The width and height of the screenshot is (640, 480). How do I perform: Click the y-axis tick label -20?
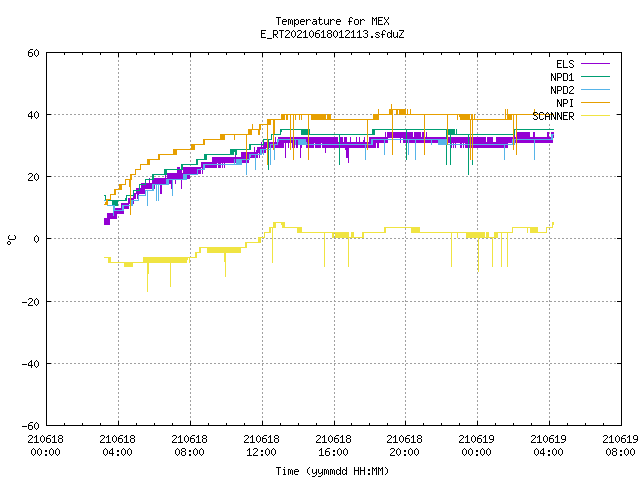[x=31, y=302]
